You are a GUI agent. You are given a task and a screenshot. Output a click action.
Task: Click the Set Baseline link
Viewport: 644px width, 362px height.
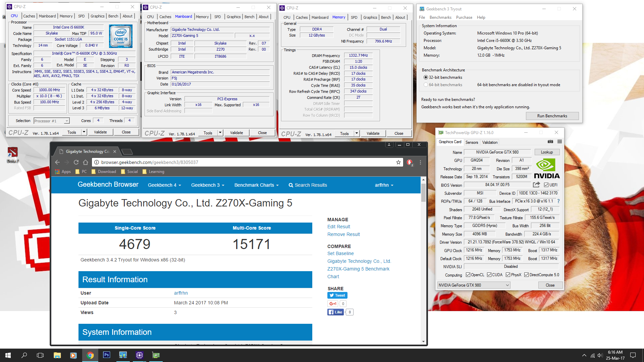(x=340, y=254)
